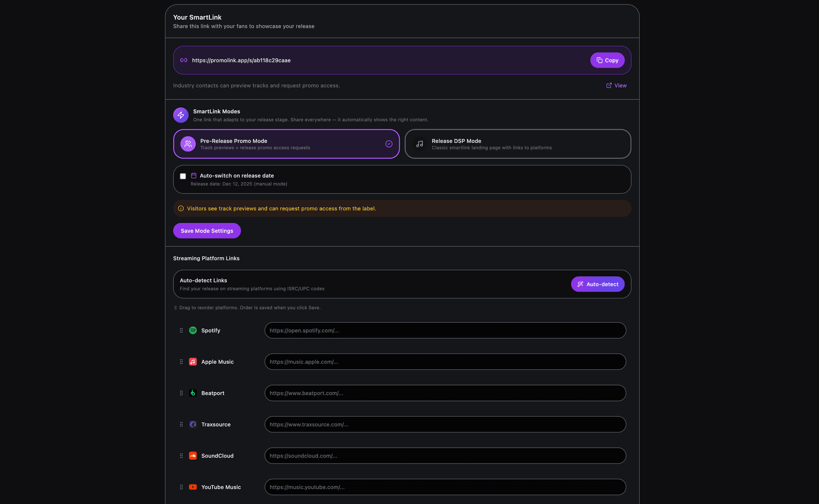Copy the SmartLink URL
This screenshot has width=819, height=504.
(x=607, y=60)
